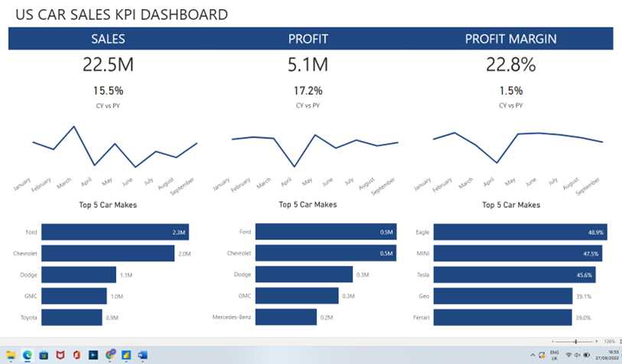Open the clock and date flyout
This screenshot has width=622, height=364.
coord(607,355)
